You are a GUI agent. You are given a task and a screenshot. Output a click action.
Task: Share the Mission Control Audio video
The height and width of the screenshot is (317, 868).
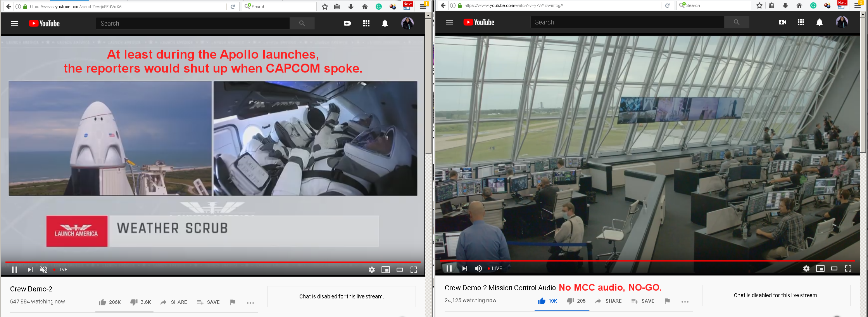pos(608,301)
